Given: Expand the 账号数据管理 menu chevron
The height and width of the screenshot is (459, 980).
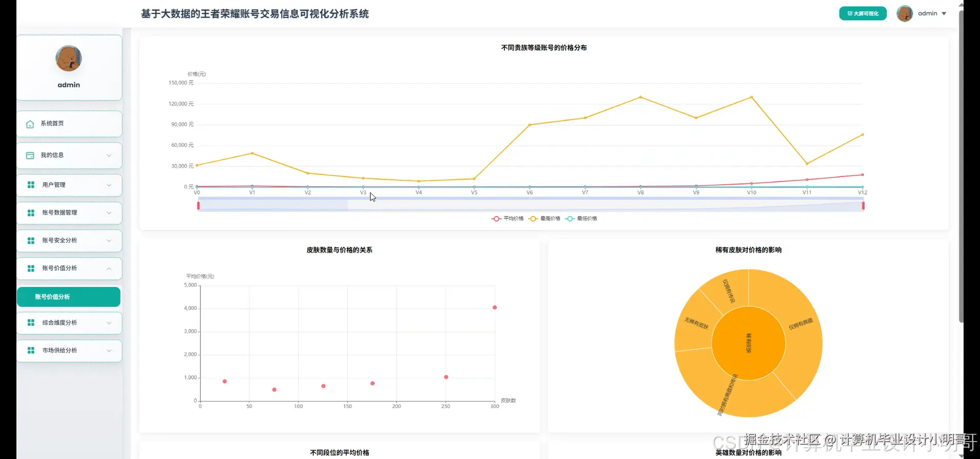Looking at the screenshot, I should tap(109, 213).
